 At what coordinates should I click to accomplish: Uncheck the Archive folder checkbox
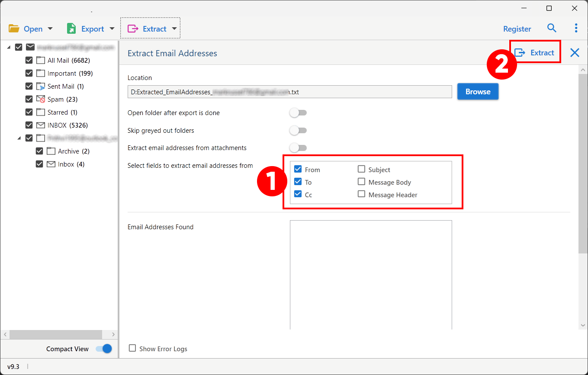coord(39,151)
